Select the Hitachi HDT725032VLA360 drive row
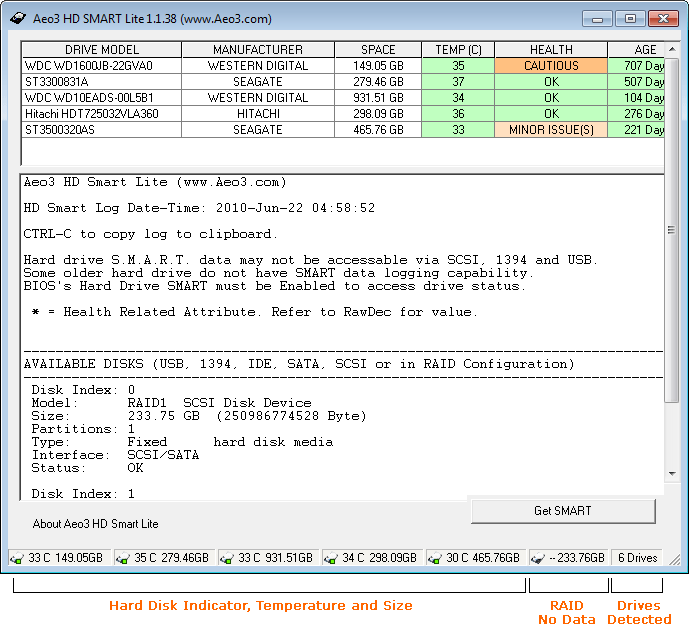The width and height of the screenshot is (689, 638). point(343,114)
